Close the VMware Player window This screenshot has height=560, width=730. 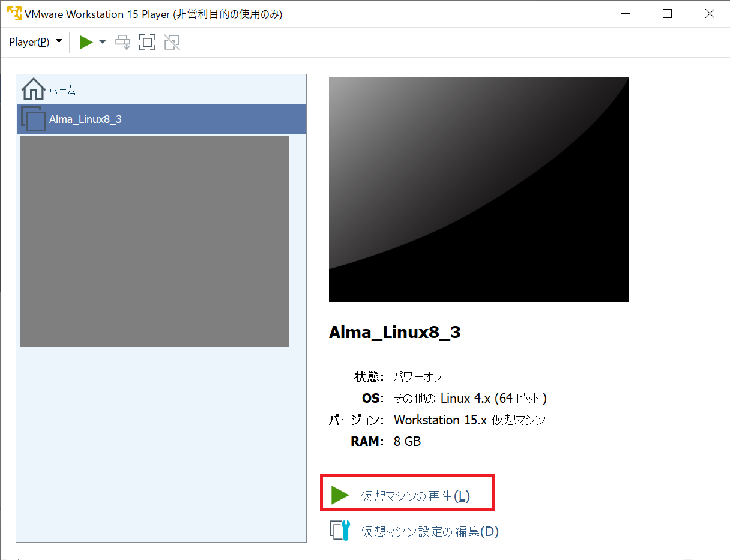point(709,14)
